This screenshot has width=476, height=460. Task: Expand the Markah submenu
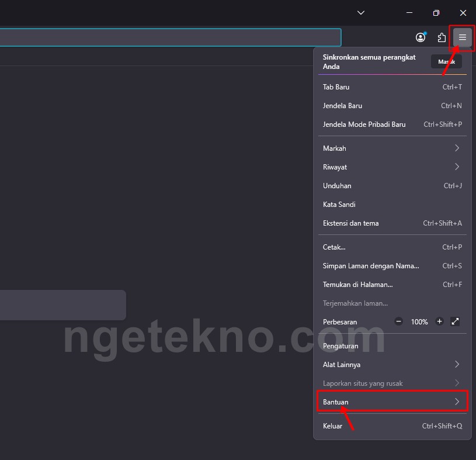coord(392,148)
